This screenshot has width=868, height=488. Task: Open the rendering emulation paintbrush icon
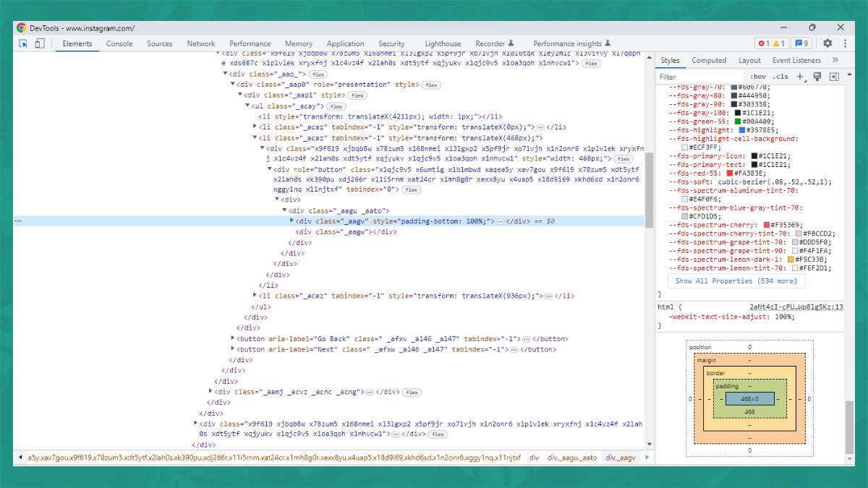817,77
